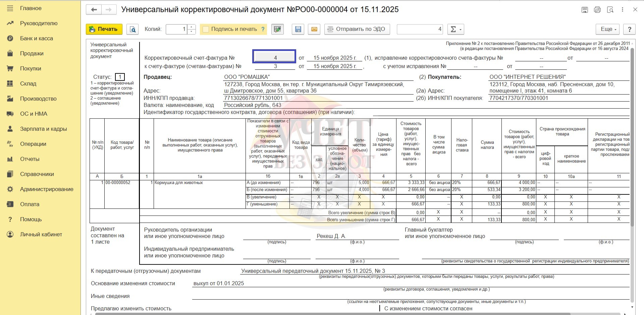Select Банк и касса in sidebar
This screenshot has width=644, height=315.
click(x=36, y=39)
